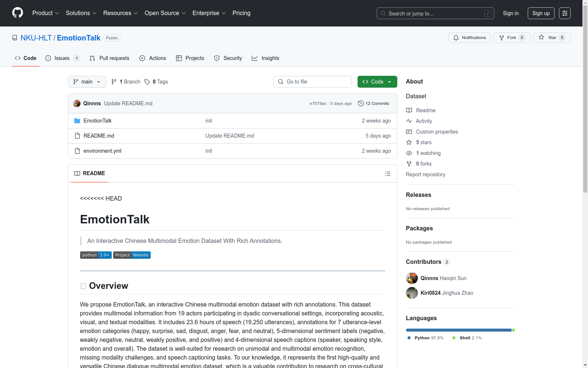The width and height of the screenshot is (588, 368).
Task: Switch to the Pull requests tab
Action: click(x=110, y=58)
